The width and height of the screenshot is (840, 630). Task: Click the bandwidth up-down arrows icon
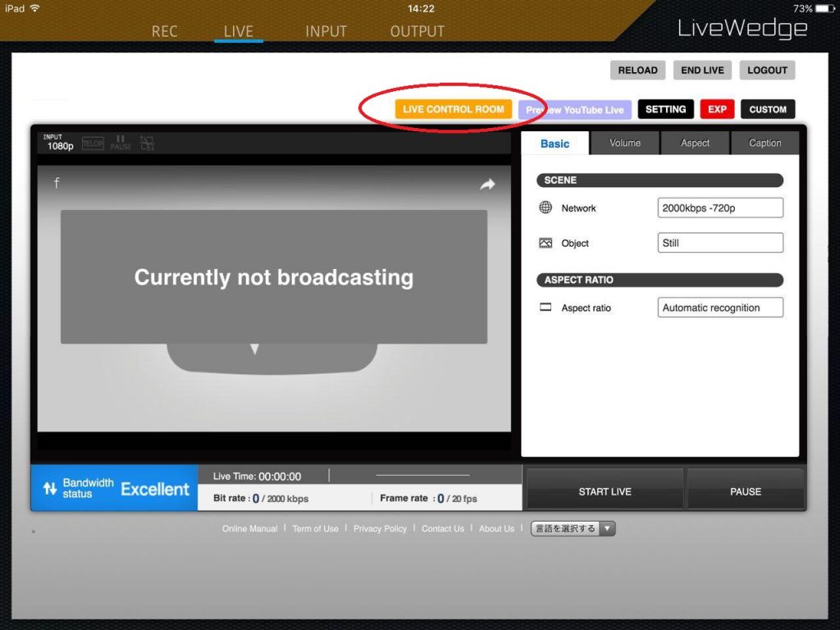point(50,488)
